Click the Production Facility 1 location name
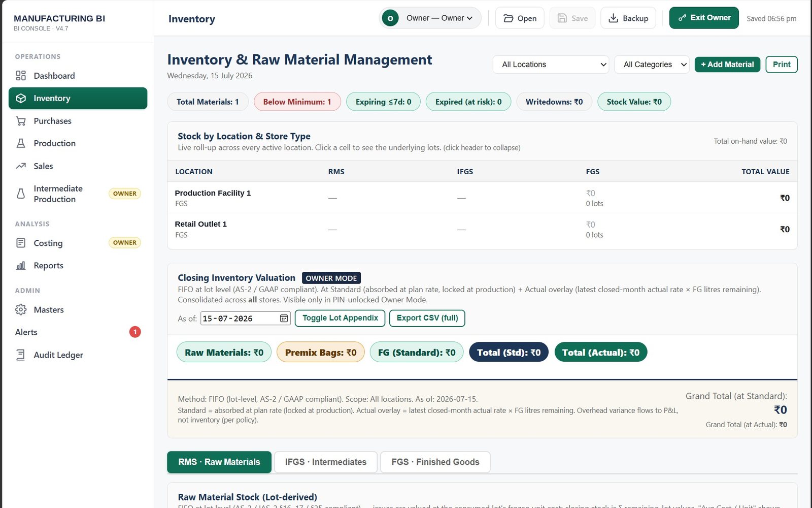 pyautogui.click(x=213, y=193)
